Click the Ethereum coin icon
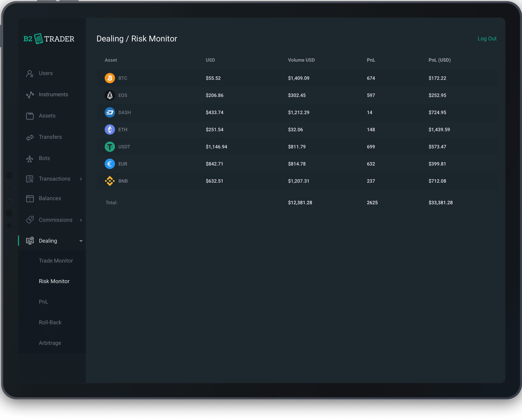The image size is (522, 420). click(110, 130)
